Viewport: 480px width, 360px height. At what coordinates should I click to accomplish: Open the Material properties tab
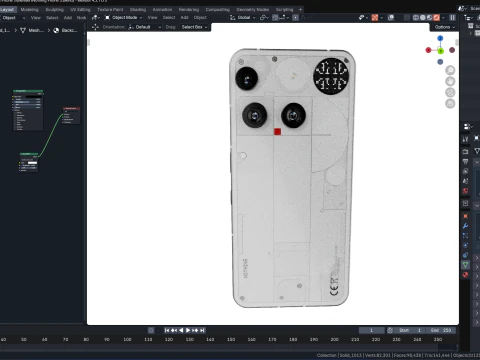466,275
